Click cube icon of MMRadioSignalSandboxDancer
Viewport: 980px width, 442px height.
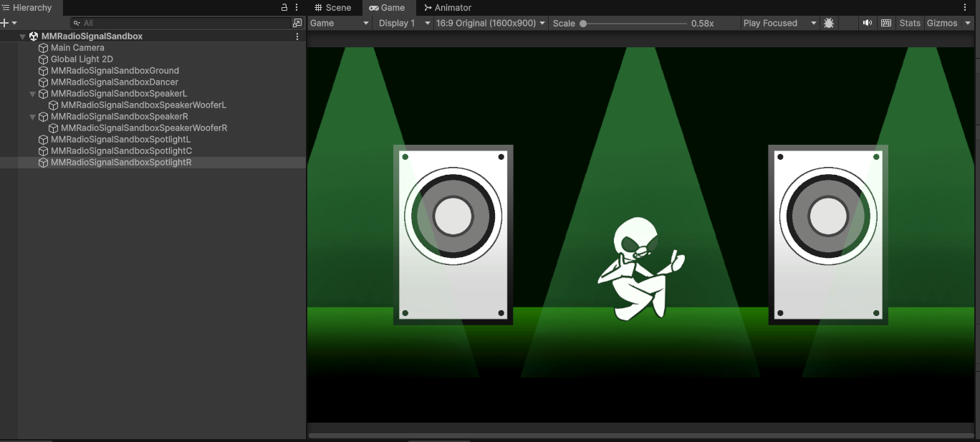point(43,82)
